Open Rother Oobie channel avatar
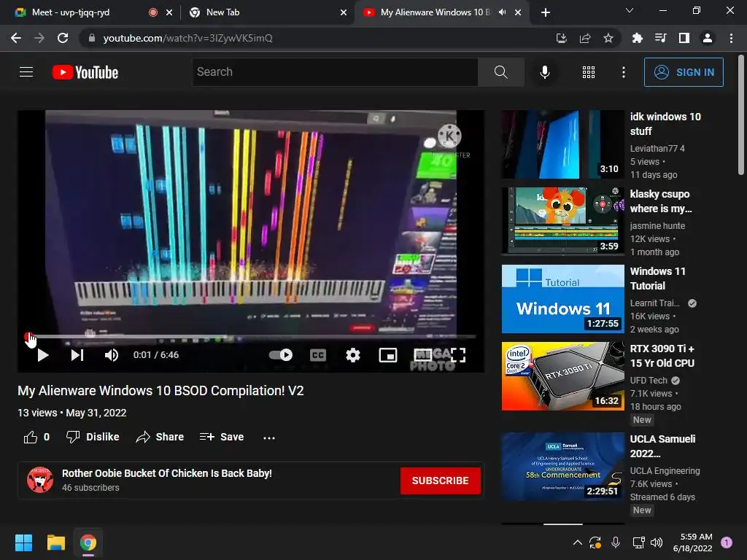Viewport: 747px width, 560px height. point(40,480)
